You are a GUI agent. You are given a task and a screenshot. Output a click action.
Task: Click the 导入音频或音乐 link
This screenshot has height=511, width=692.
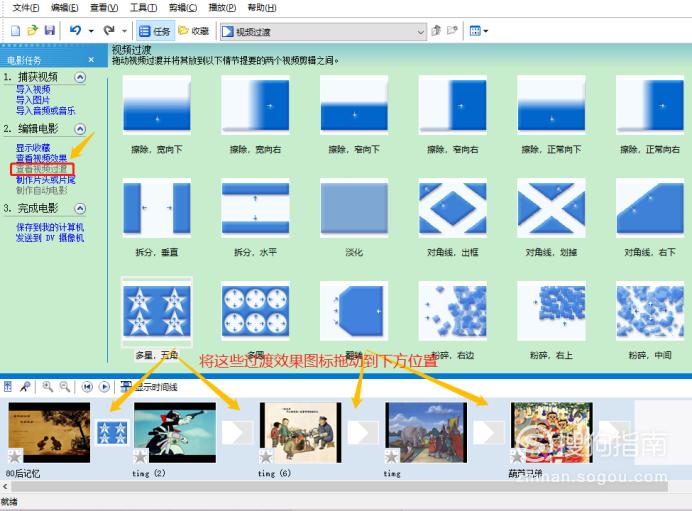tap(45, 110)
